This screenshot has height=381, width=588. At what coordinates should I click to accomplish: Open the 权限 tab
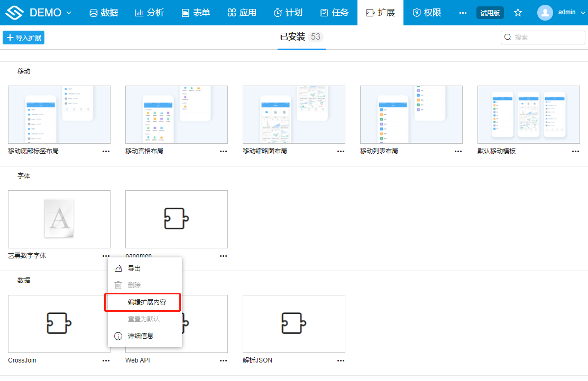click(427, 13)
